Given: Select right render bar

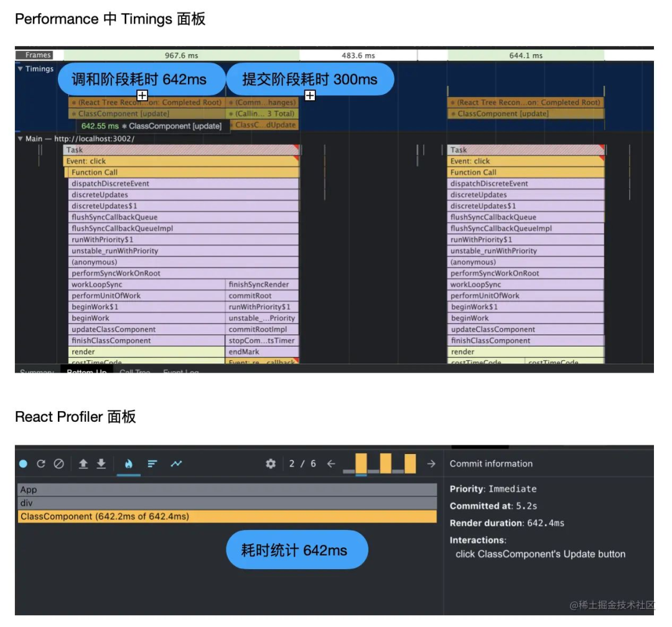Looking at the screenshot, I should click(526, 351).
